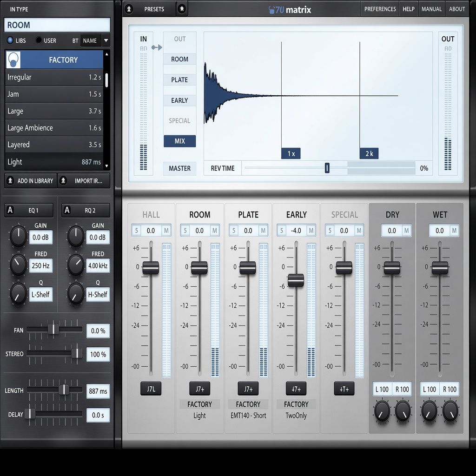Click the STEREO width slider handle
The image size is (476, 476).
tap(77, 353)
